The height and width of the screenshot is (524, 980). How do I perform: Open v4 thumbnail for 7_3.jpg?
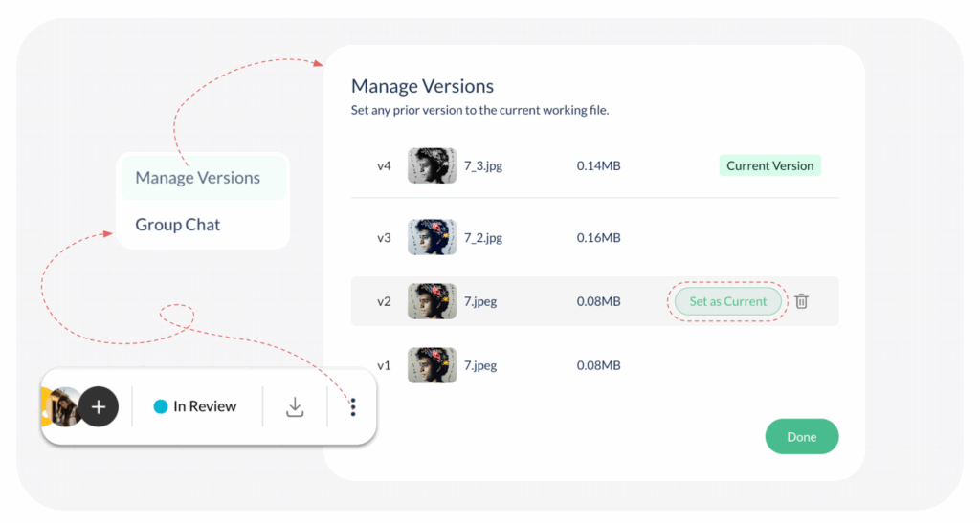(x=432, y=165)
